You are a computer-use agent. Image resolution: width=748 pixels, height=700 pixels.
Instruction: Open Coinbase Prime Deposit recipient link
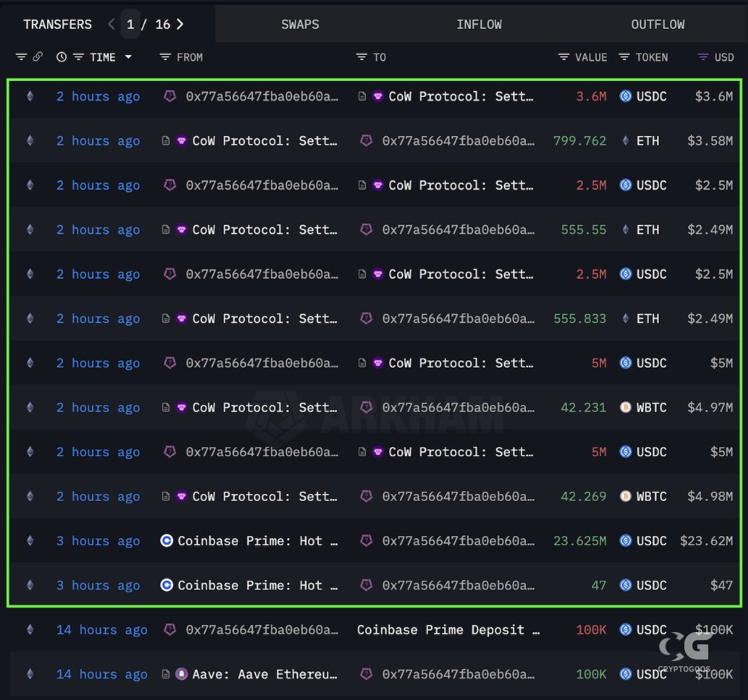(x=449, y=630)
